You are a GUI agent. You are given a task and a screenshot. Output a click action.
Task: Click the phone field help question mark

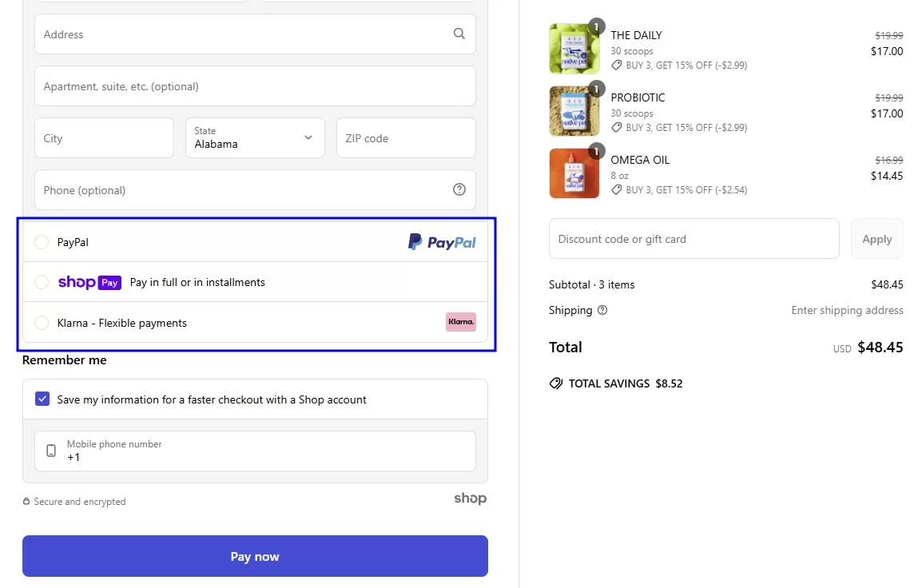coord(459,189)
